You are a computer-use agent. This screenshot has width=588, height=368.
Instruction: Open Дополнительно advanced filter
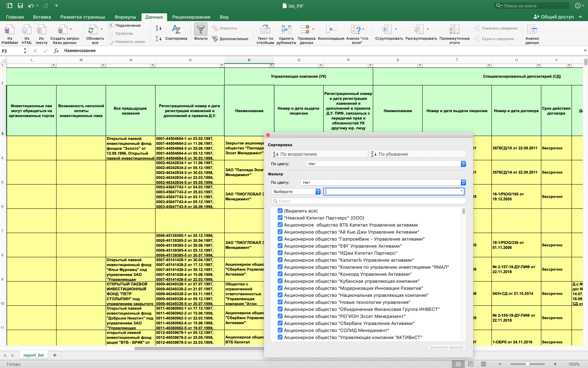230,39
